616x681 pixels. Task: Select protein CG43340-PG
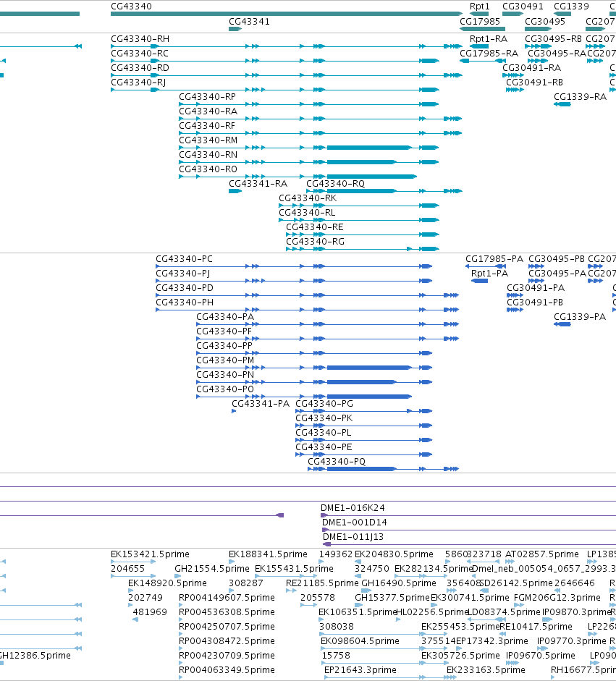324,404
